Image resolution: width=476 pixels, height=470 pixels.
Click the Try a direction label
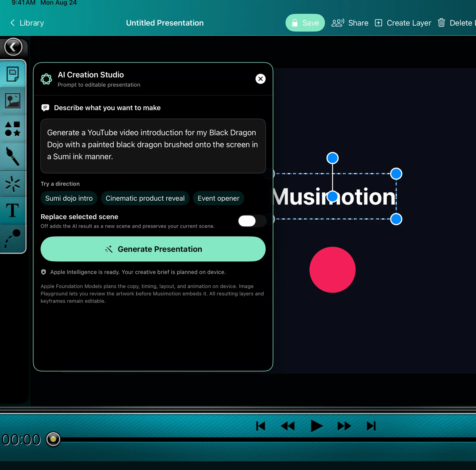click(60, 184)
